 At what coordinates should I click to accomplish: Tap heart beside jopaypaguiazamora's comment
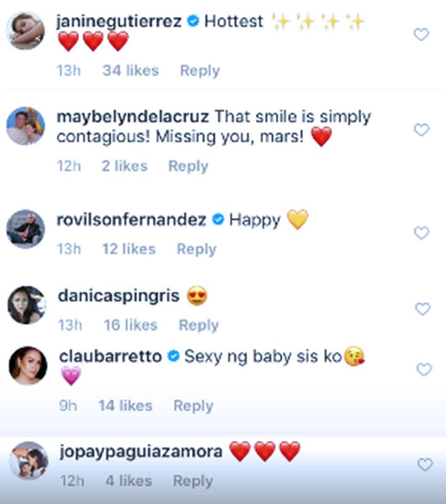pyautogui.click(x=425, y=465)
